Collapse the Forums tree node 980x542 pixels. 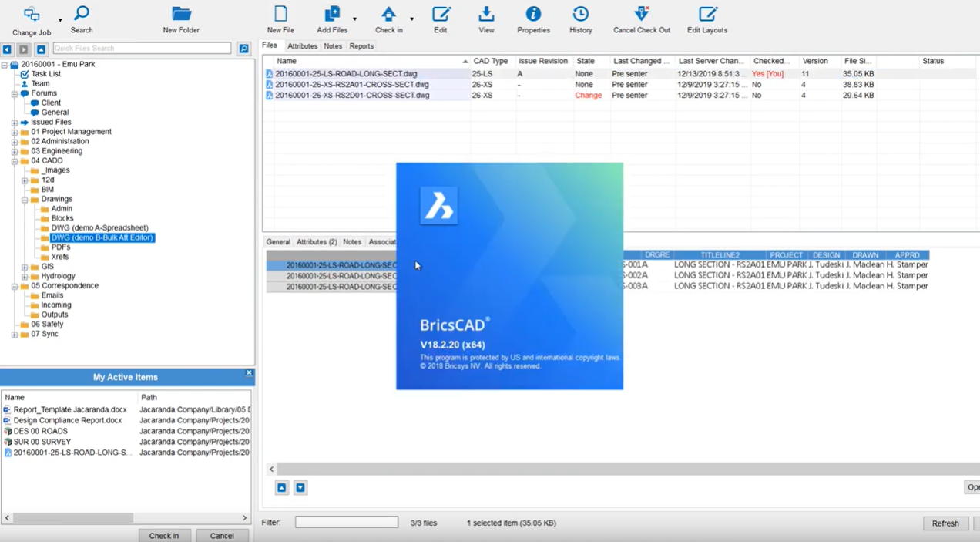[15, 93]
